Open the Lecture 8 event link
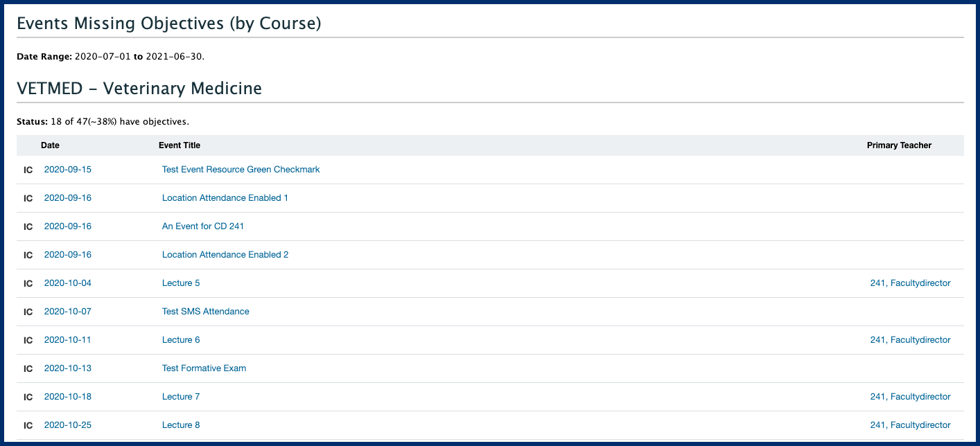The image size is (980, 446). 181,425
